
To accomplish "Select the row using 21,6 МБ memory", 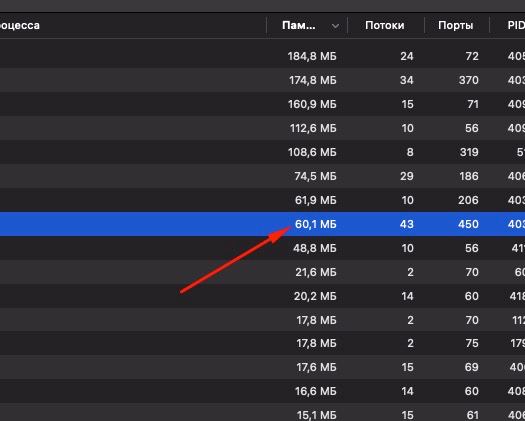I will [x=262, y=272].
